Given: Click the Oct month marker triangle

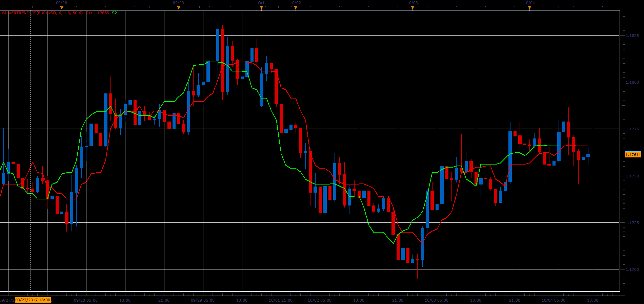Looking at the screenshot, I should [x=261, y=8].
